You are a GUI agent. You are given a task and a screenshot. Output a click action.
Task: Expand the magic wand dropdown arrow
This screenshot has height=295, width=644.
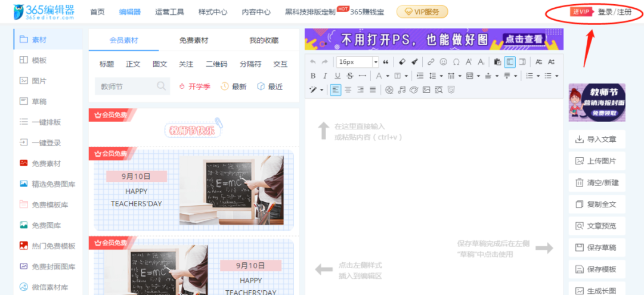(x=321, y=90)
